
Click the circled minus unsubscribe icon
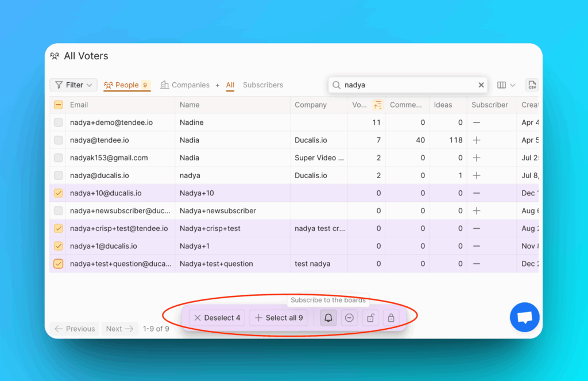(349, 318)
